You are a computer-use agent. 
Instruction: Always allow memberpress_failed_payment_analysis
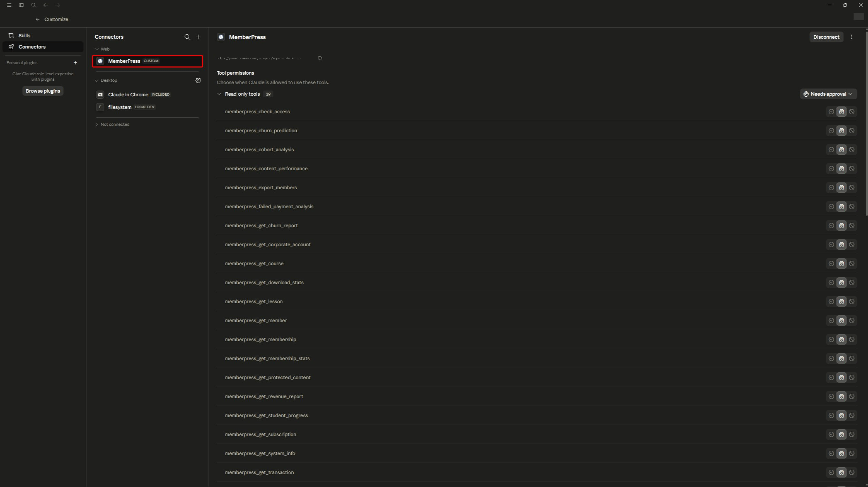831,207
